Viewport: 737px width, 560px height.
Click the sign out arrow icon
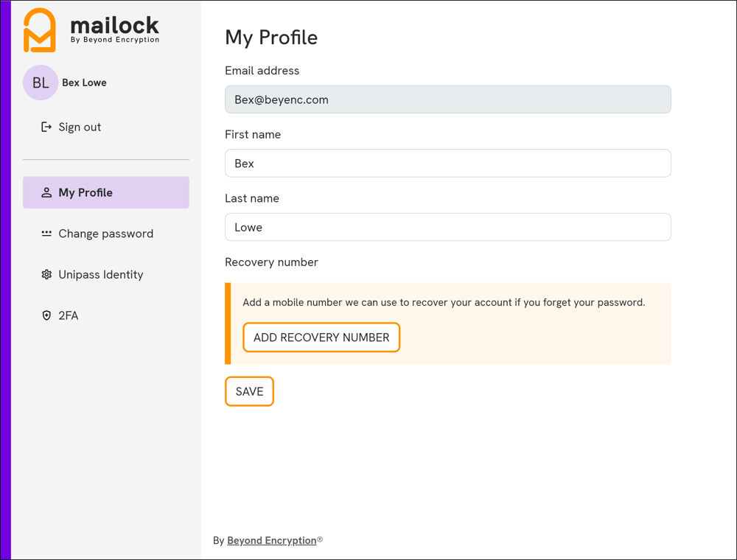(46, 127)
